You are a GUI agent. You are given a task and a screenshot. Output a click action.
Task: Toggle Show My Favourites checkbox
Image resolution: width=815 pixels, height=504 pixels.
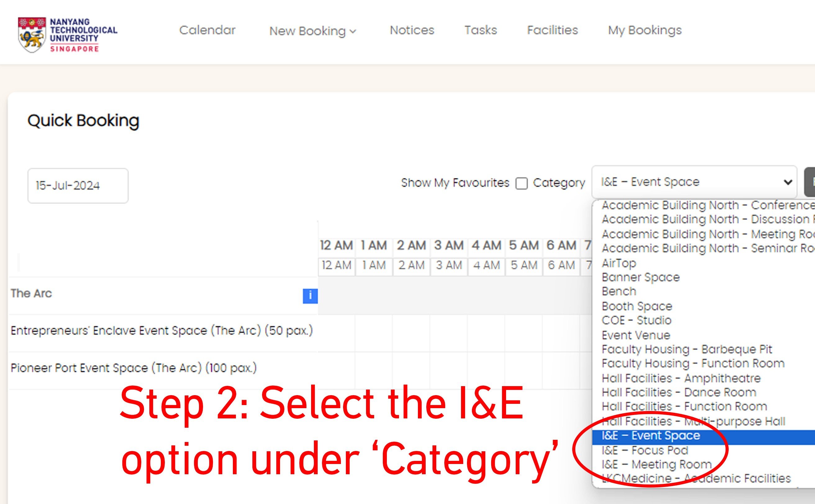click(521, 183)
